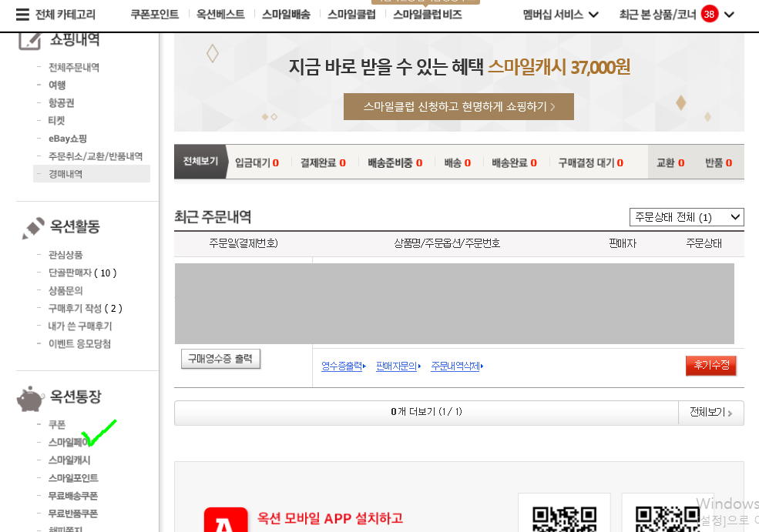The image size is (759, 532).
Task: Select the 배송준비중 0 tab
Action: pyautogui.click(x=395, y=163)
